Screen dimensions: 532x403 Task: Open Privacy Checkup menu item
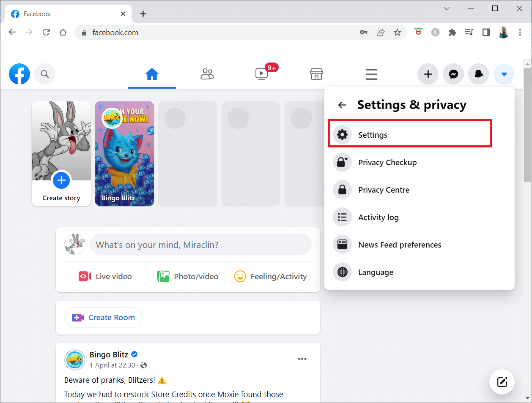420,162
